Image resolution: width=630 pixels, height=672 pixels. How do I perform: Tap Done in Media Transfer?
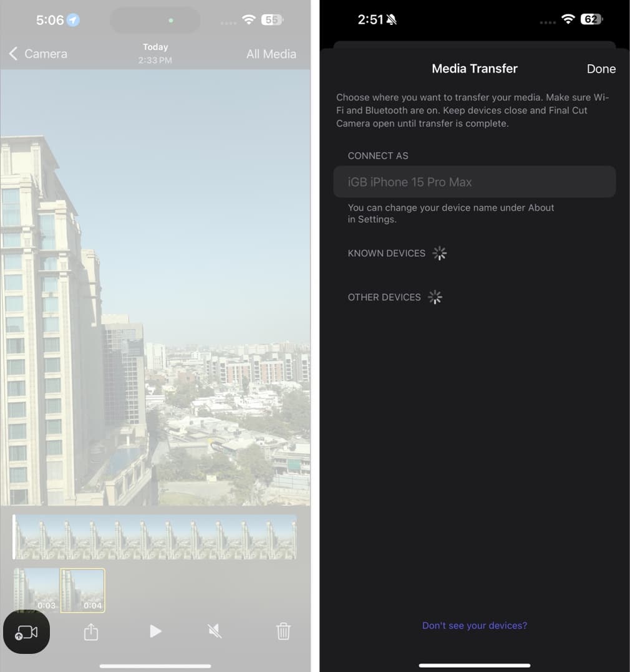pos(601,69)
